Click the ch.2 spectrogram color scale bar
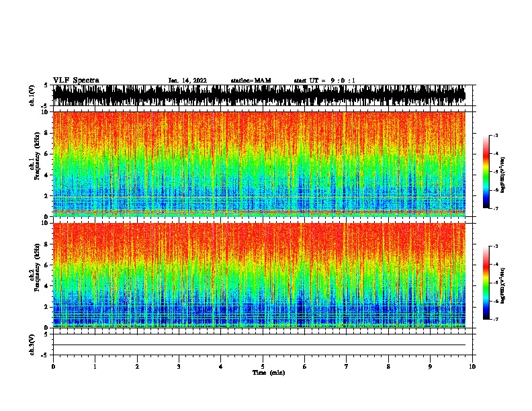The width and height of the screenshot is (532, 411). click(486, 283)
